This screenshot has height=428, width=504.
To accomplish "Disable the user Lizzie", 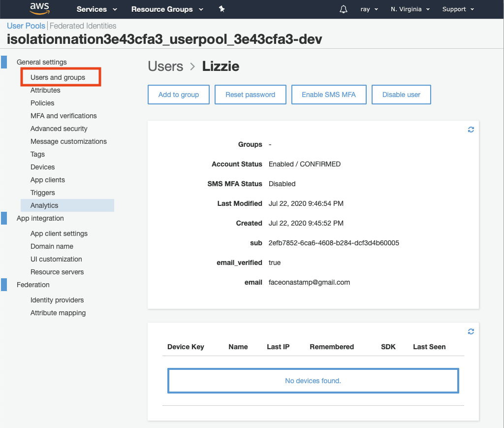I will click(x=401, y=95).
